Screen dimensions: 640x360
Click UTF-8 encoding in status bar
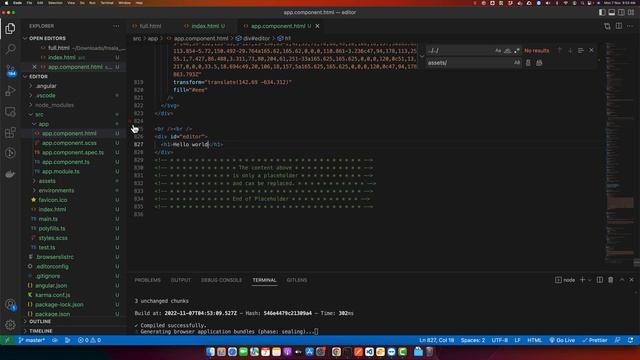[x=500, y=340]
